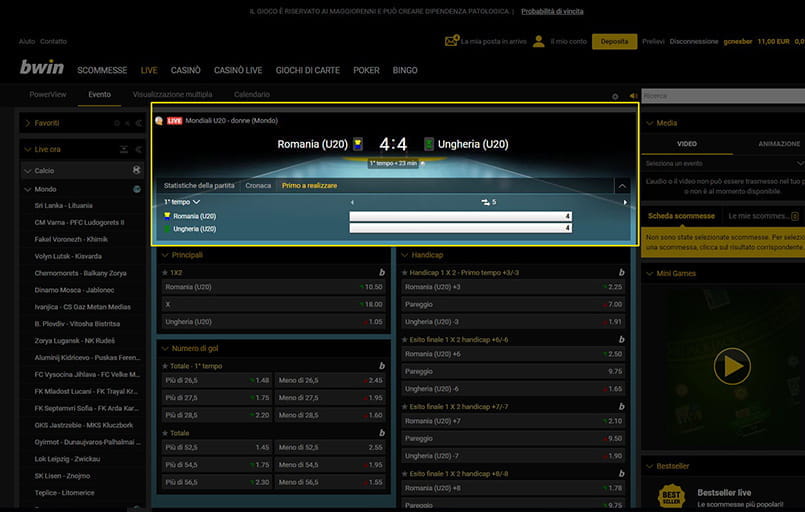The width and height of the screenshot is (805, 512).
Task: Click the b icon in Totale - 1° tempo header
Action: pos(381,366)
